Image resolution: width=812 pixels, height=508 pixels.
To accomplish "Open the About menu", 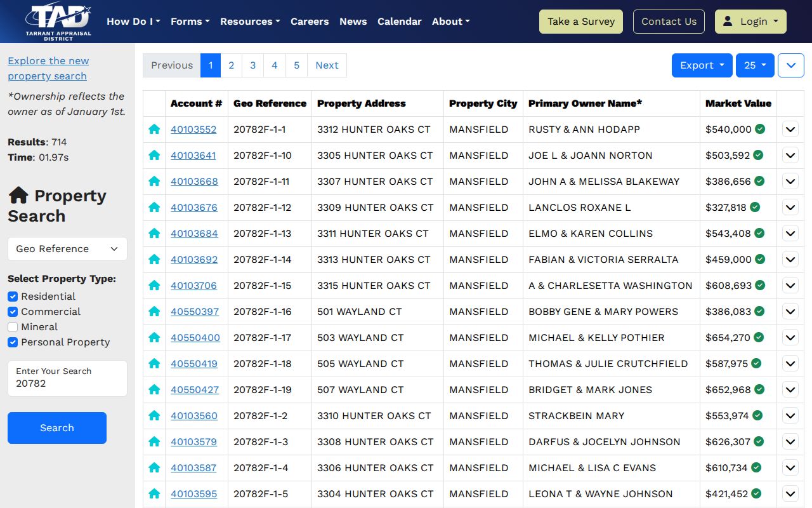I will click(x=451, y=22).
